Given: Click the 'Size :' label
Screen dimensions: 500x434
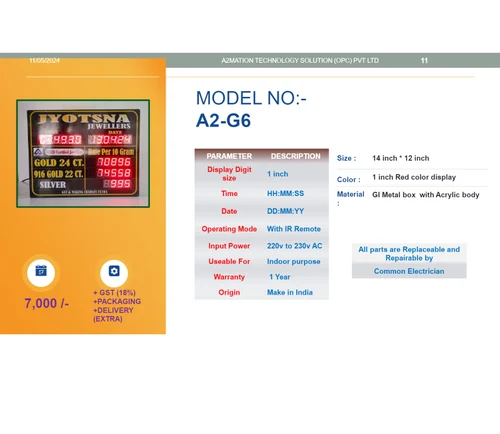Looking at the screenshot, I should (346, 158).
